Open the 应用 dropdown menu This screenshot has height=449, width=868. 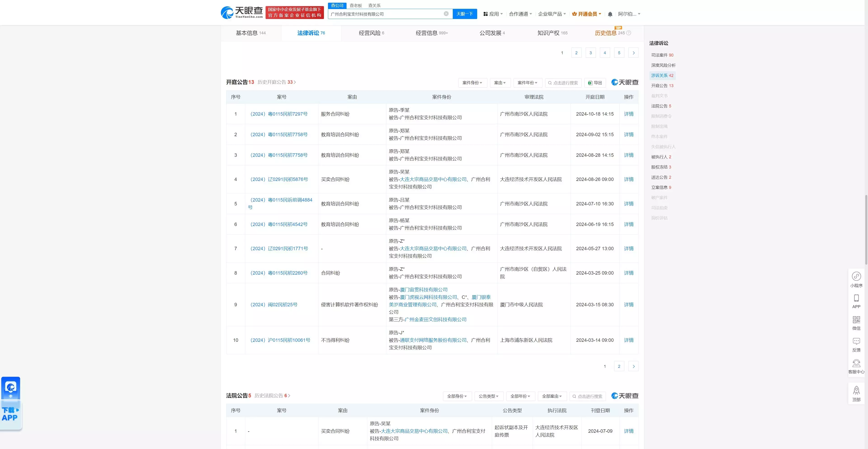point(493,14)
